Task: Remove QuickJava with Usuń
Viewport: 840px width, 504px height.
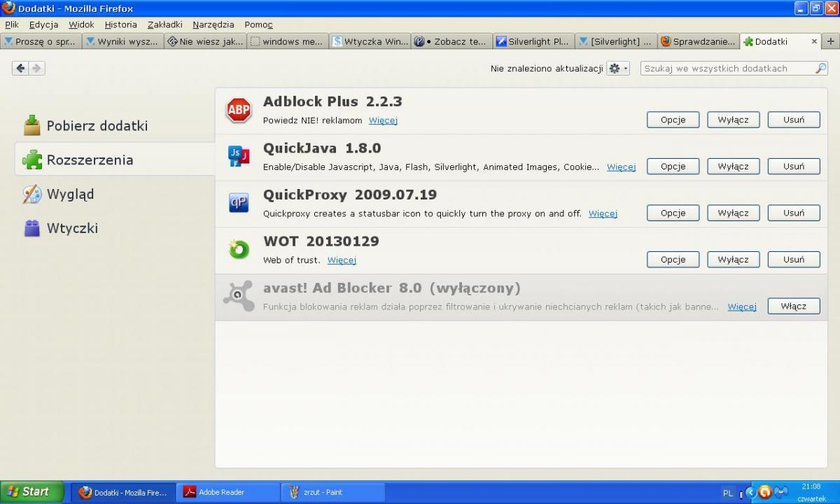Action: coord(794,167)
